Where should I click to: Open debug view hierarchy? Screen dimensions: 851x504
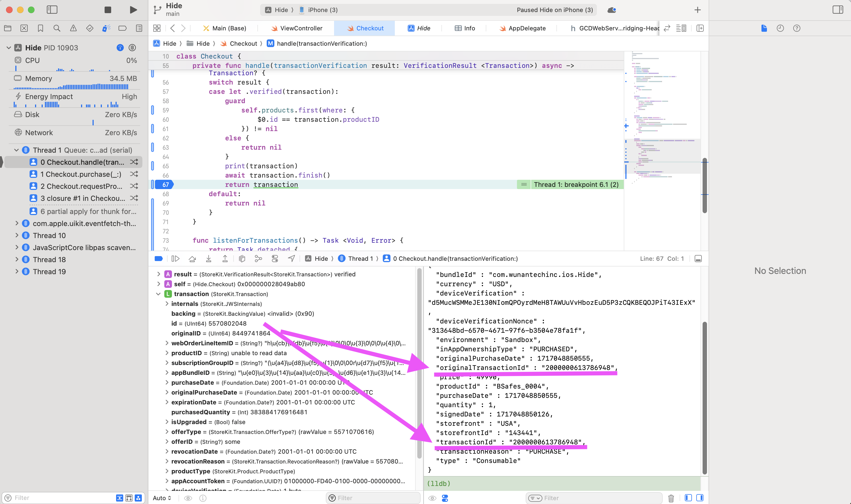pyautogui.click(x=242, y=259)
